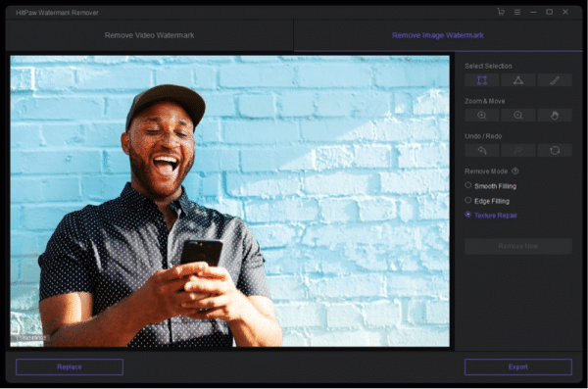Select the polygon lasso selection tool
The width and height of the screenshot is (588, 389).
[x=518, y=80]
